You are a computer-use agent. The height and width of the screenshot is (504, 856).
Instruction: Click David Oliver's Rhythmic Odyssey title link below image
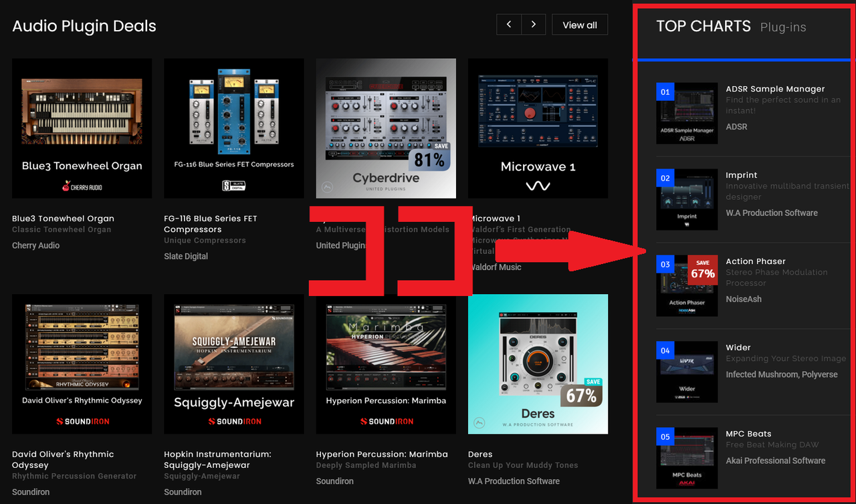pyautogui.click(x=63, y=460)
